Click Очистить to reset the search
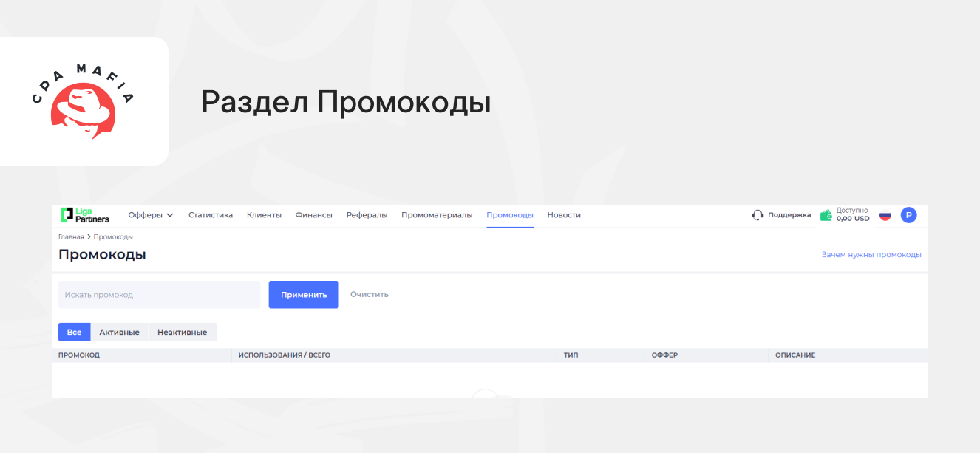This screenshot has height=453, width=980. click(369, 294)
